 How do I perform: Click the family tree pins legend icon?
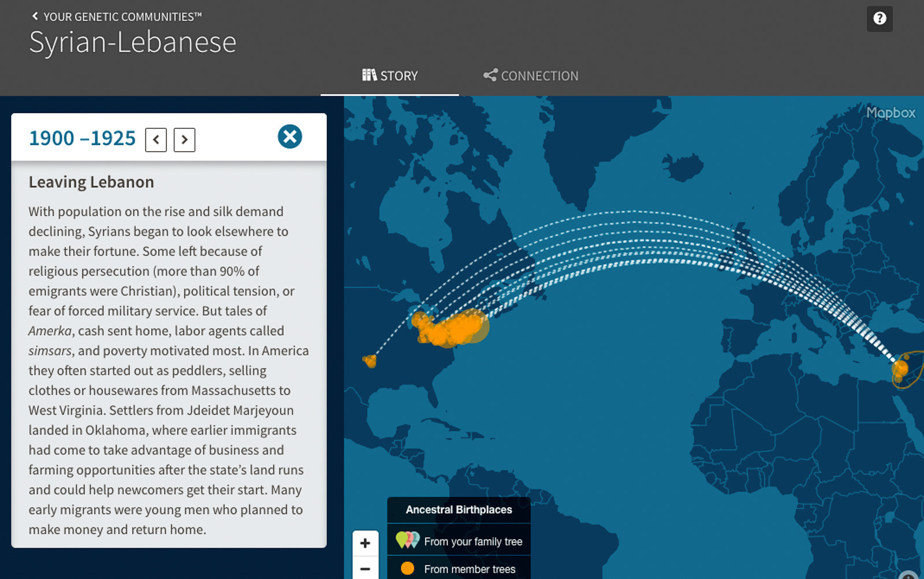[x=407, y=541]
